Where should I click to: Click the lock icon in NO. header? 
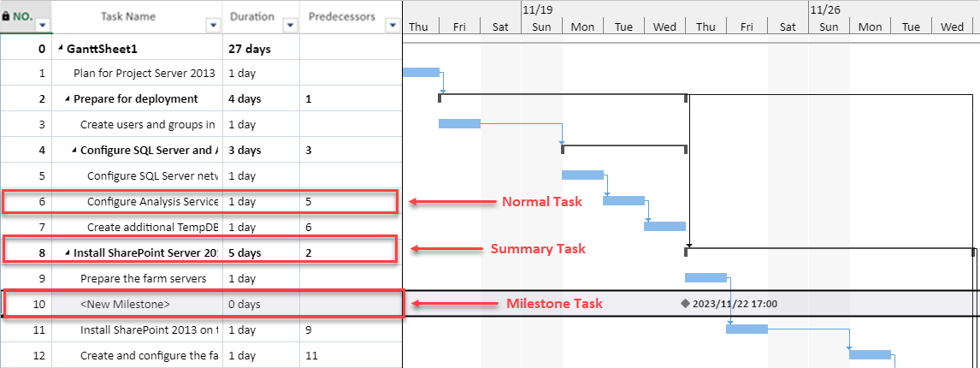pyautogui.click(x=6, y=17)
